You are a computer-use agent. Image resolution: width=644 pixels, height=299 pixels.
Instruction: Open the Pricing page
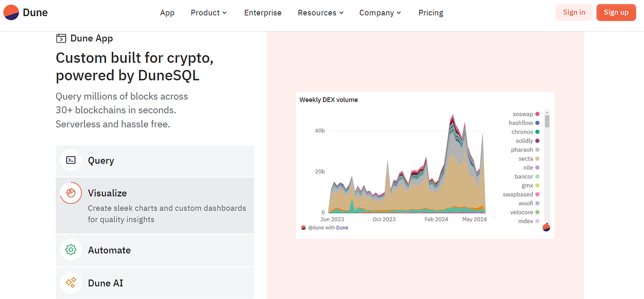[431, 13]
